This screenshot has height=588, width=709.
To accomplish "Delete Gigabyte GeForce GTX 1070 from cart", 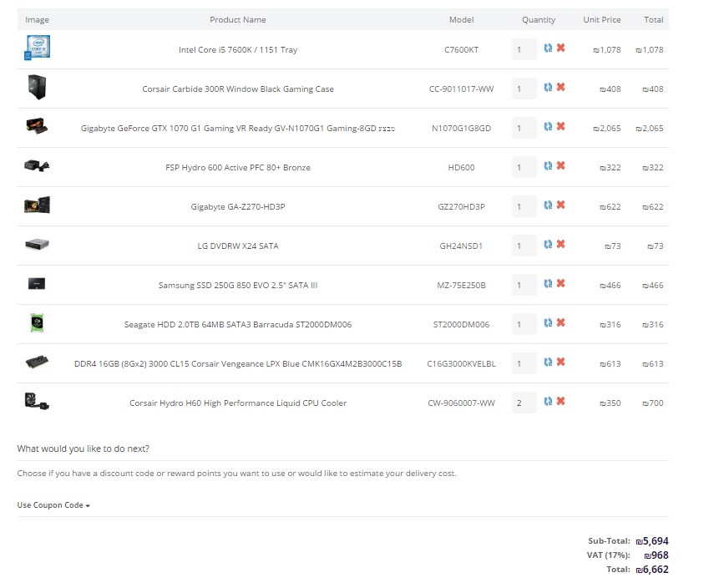I will tap(560, 126).
